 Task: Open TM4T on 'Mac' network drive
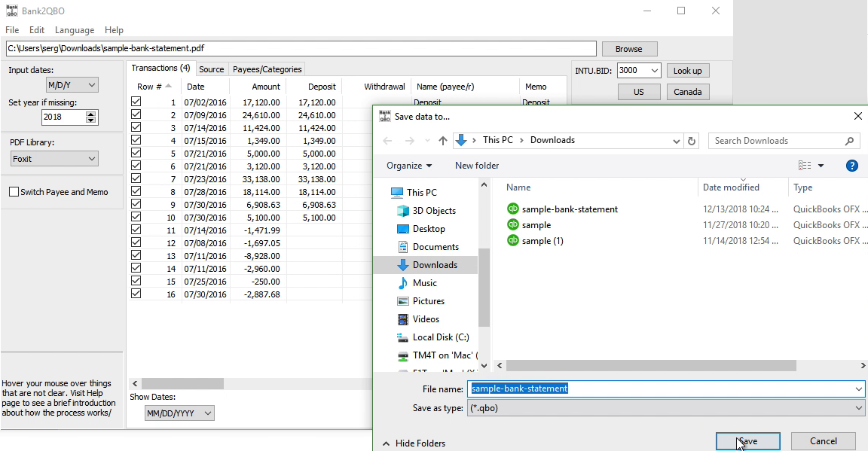tap(437, 355)
